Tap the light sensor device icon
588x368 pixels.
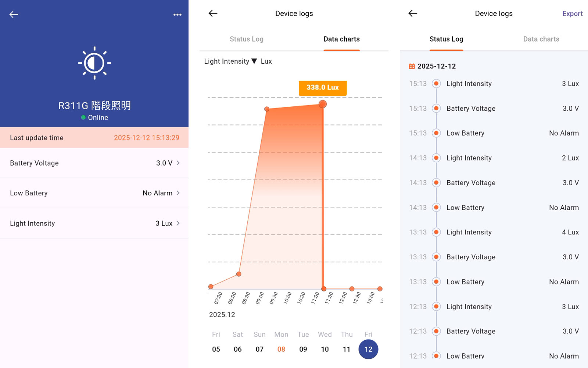[94, 63]
